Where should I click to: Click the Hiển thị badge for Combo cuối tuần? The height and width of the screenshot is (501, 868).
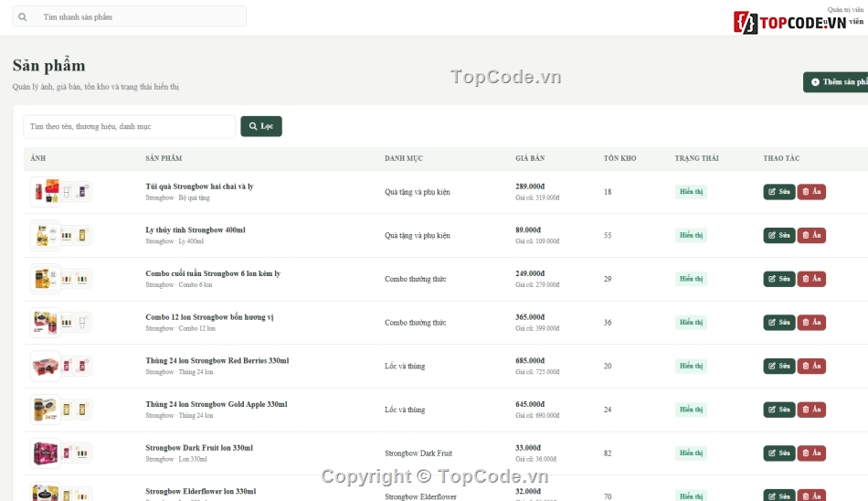(x=691, y=279)
